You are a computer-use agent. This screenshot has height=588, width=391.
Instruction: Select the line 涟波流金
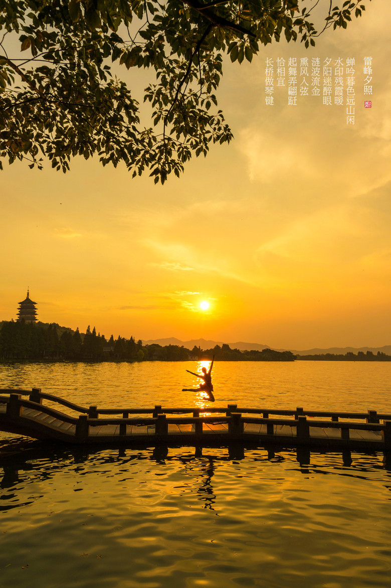316,76
